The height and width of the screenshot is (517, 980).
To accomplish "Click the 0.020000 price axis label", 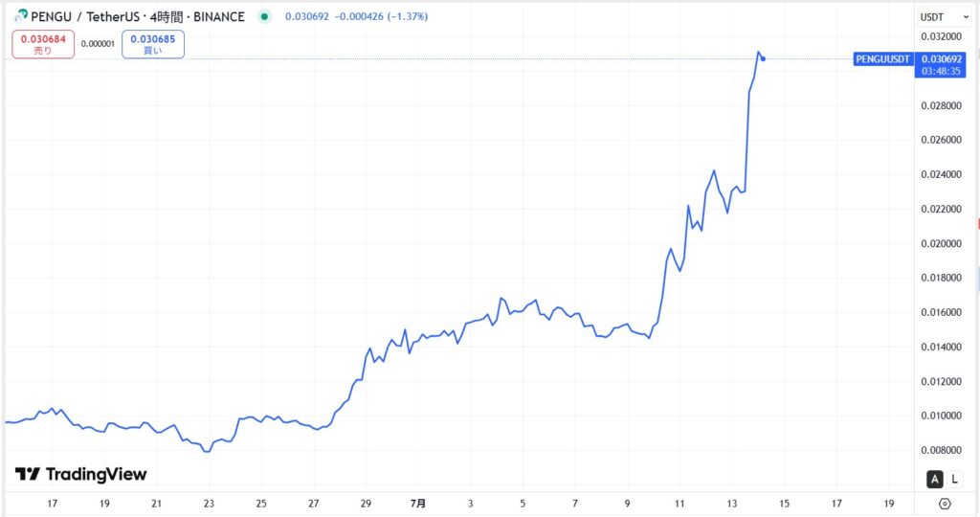I will [x=942, y=243].
